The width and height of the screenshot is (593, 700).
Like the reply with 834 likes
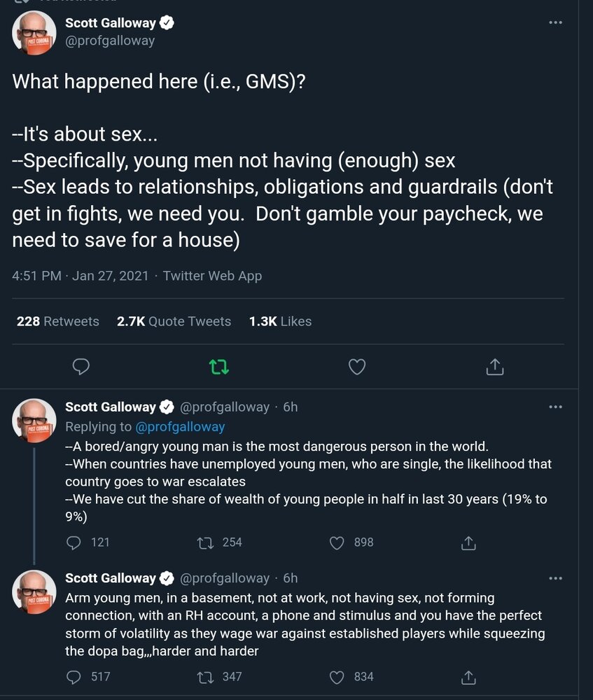click(x=337, y=677)
